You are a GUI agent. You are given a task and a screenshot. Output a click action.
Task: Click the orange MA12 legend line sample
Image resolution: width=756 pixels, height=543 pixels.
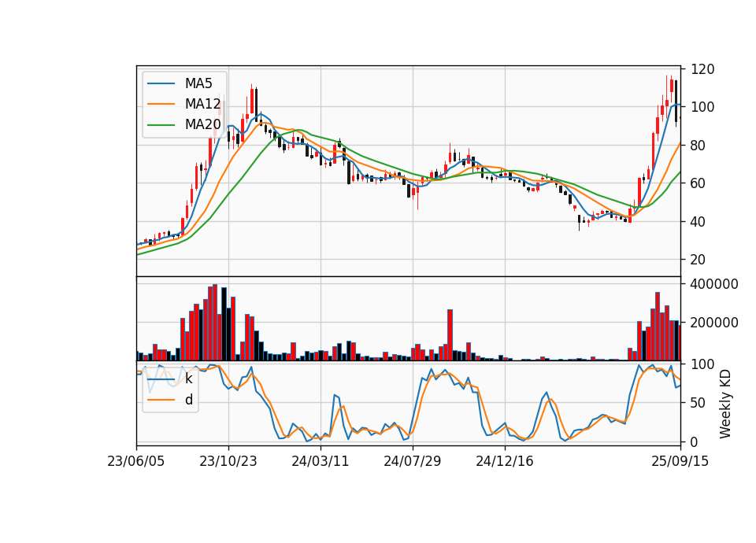[161, 104]
